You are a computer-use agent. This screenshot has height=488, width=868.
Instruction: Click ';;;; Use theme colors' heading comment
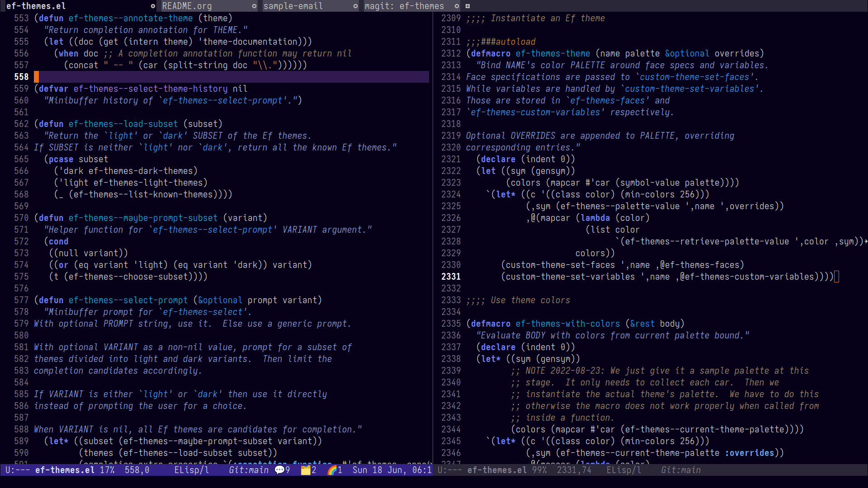pyautogui.click(x=518, y=300)
